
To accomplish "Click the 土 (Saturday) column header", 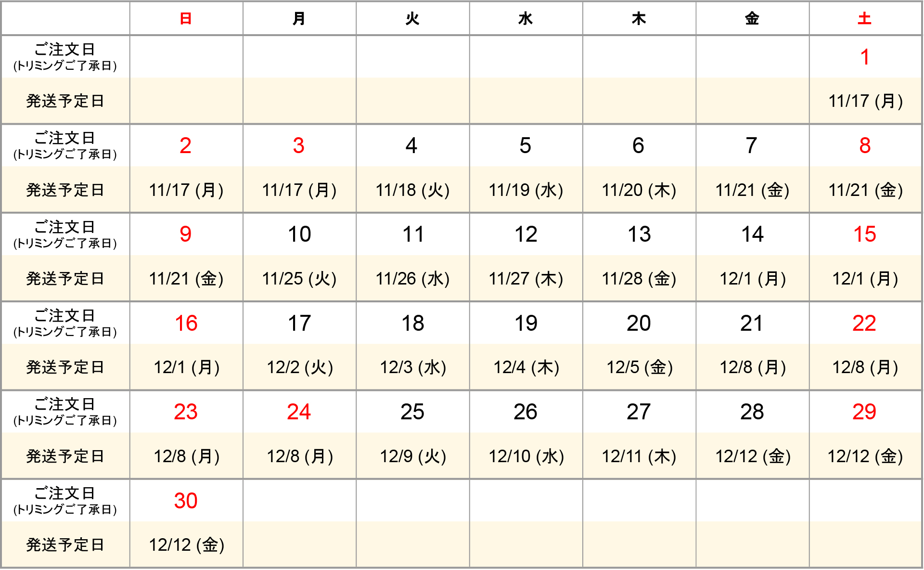I will tap(864, 19).
